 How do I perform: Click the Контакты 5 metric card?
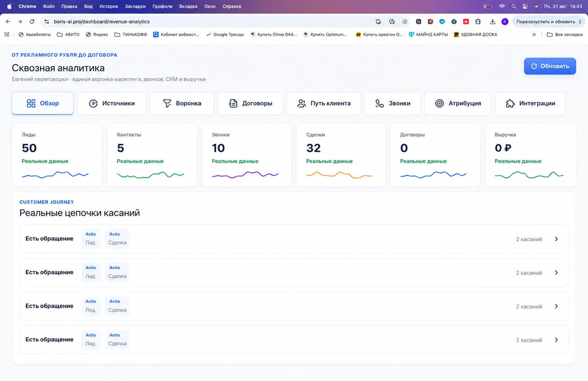(152, 155)
